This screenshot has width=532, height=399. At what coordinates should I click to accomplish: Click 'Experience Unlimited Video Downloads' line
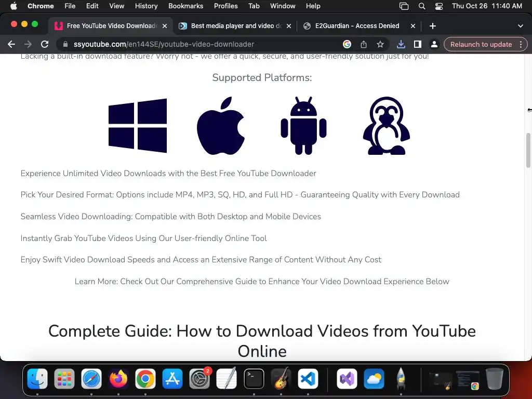168,174
